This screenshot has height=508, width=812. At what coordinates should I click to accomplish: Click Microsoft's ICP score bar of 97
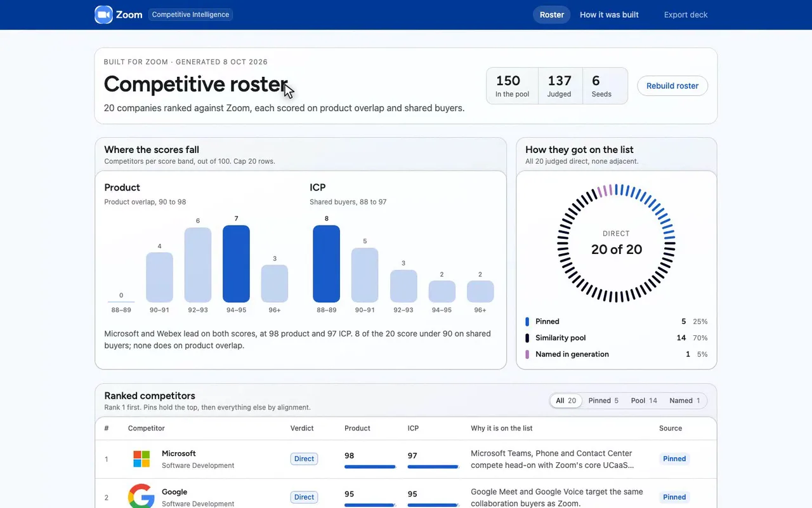tap(433, 467)
